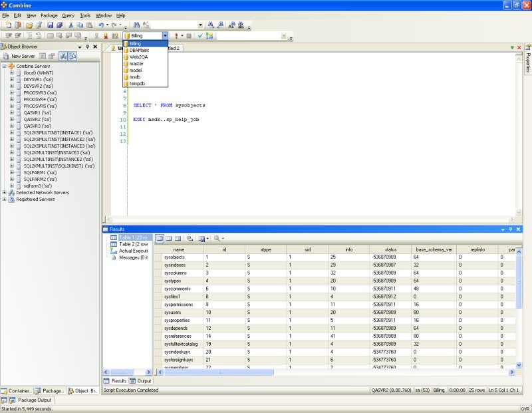Screen dimensions: 532x413
Task: Click the Save icon in toolbar
Action: (50, 25)
